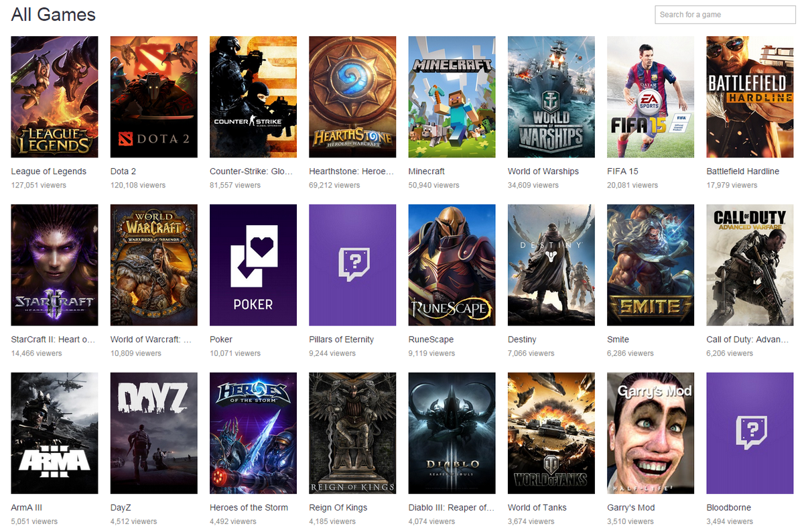Follow the League of Legends title link
This screenshot has height=532, width=804.
point(49,172)
